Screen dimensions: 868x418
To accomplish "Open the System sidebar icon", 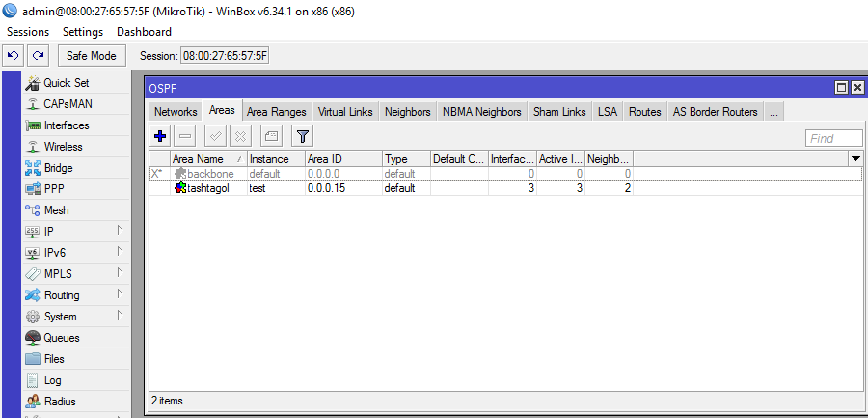I will (33, 317).
